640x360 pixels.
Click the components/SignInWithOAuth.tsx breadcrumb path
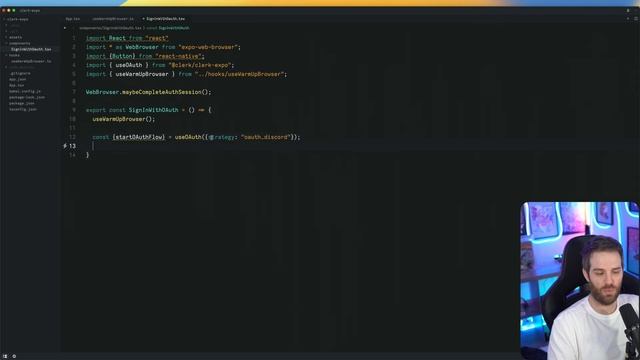tap(110, 28)
